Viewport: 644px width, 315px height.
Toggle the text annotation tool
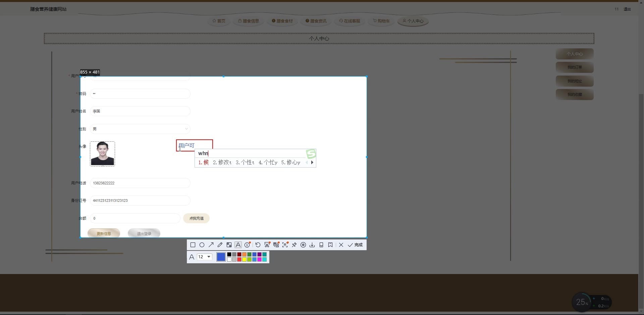click(x=238, y=245)
